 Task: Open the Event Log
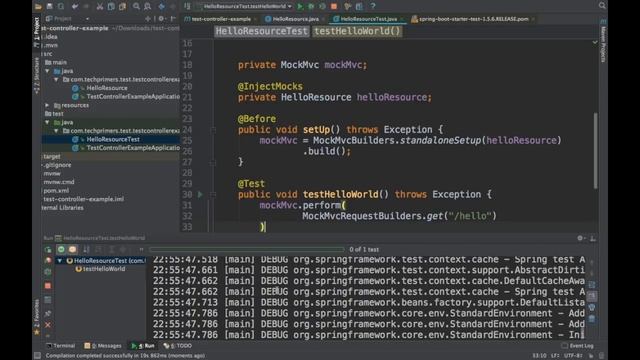coord(578,346)
